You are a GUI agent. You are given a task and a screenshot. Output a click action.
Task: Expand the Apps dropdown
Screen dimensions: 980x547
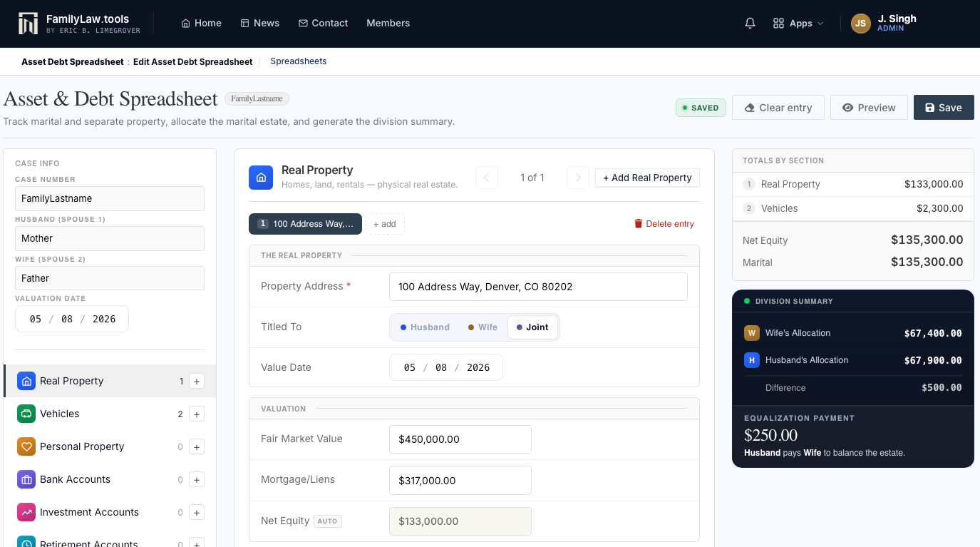click(798, 24)
